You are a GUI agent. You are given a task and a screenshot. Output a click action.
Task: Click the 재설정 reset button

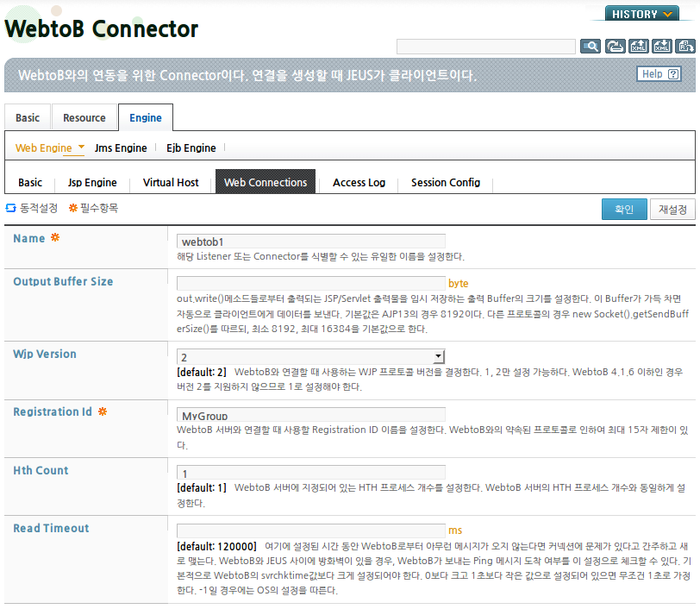672,209
